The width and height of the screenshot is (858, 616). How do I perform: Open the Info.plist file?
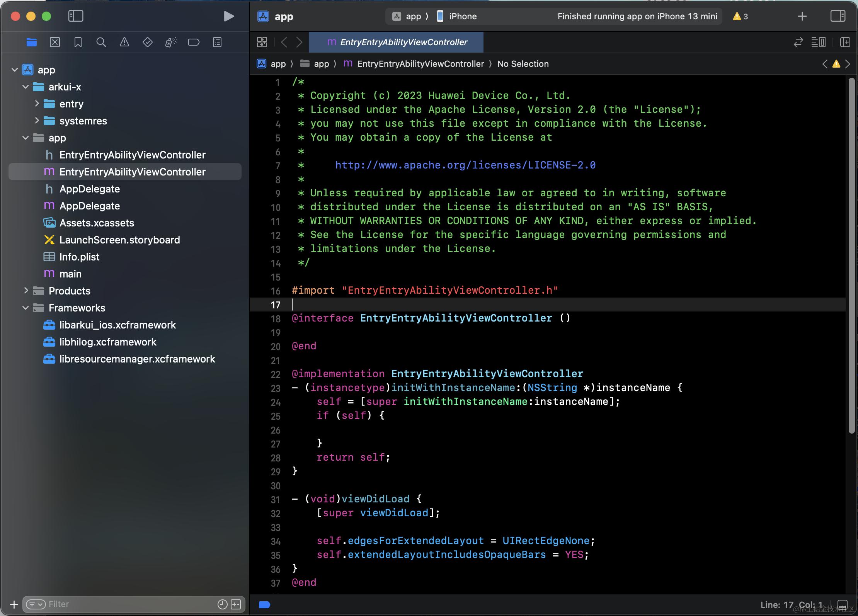(x=79, y=257)
